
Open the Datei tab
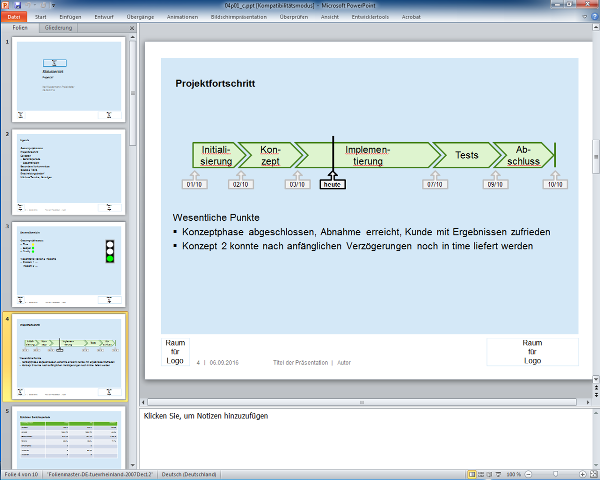(x=16, y=17)
